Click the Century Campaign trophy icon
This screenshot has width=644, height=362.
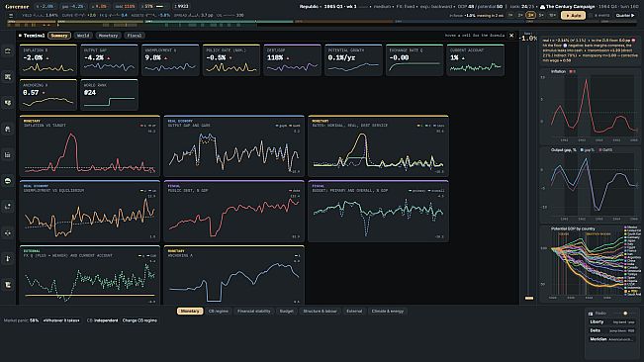[x=542, y=7]
